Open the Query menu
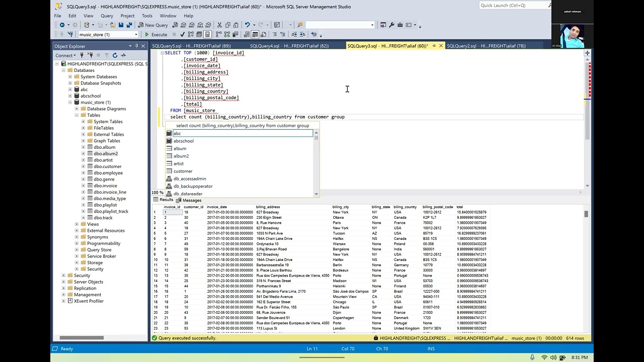This screenshot has width=644, height=362. pyautogui.click(x=107, y=16)
